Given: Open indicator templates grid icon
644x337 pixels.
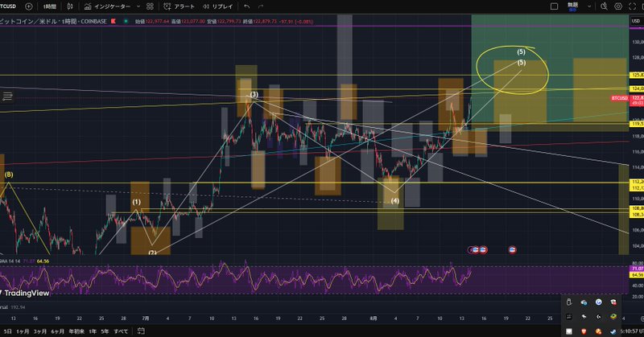Looking at the screenshot, I should pyautogui.click(x=150, y=6).
